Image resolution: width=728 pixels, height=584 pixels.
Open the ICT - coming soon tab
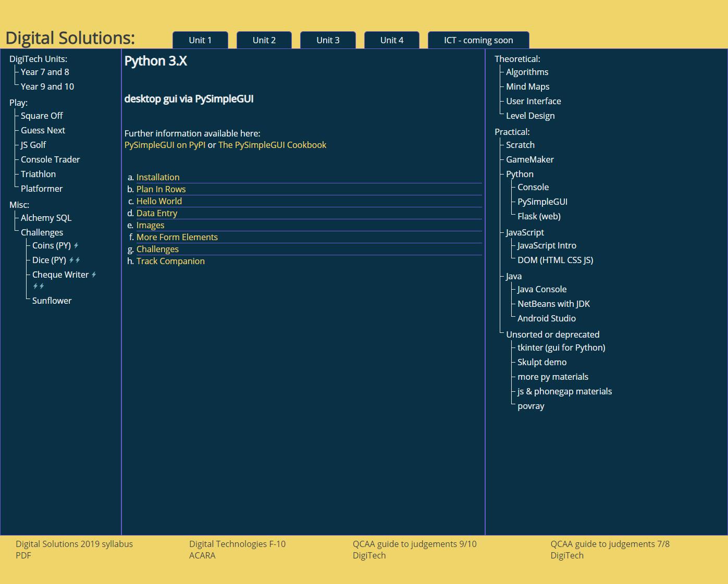click(478, 40)
